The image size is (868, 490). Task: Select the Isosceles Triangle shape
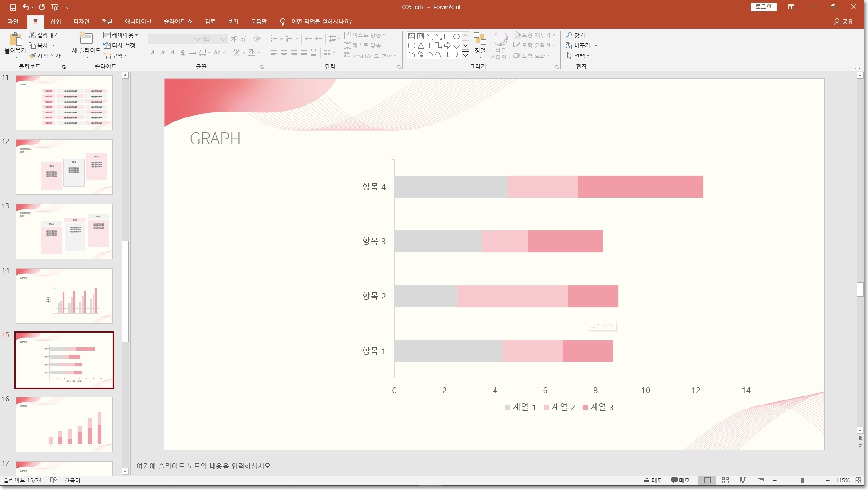click(x=420, y=45)
